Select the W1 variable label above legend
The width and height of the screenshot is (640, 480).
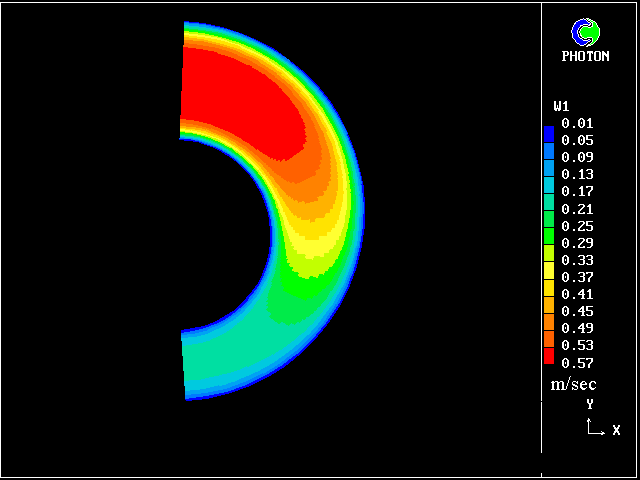pos(561,106)
